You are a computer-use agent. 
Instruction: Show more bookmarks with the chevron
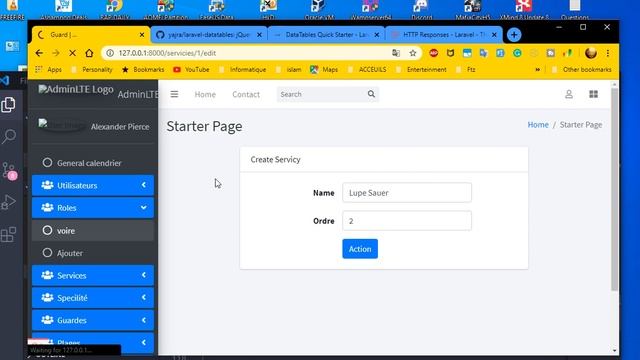pos(538,70)
